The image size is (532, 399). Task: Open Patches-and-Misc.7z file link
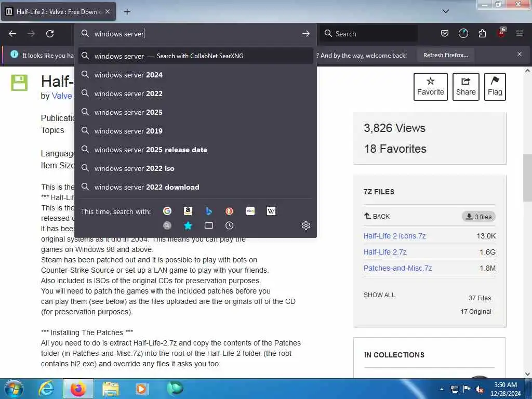click(x=397, y=268)
